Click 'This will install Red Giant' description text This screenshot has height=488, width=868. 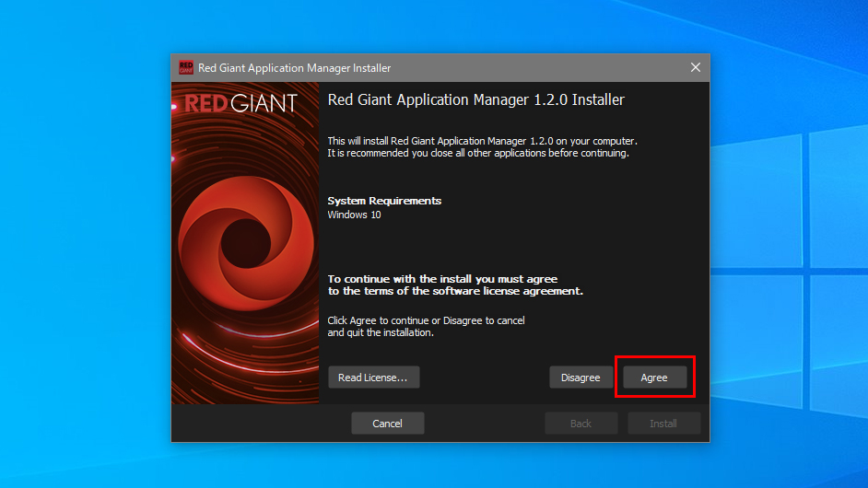click(482, 147)
